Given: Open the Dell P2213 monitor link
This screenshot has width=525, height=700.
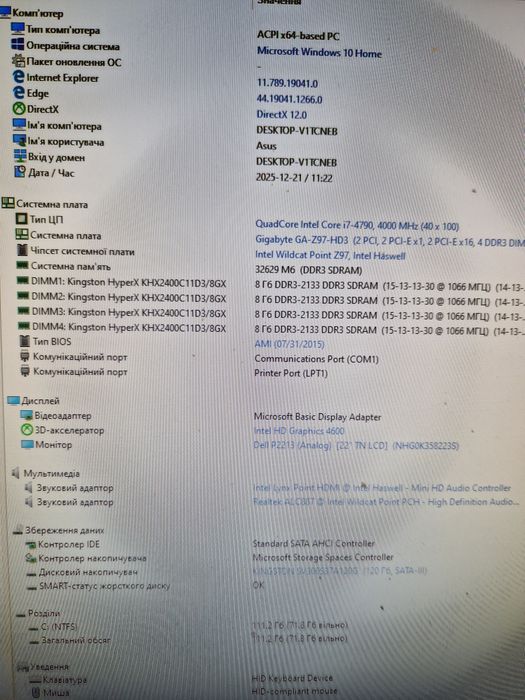Looking at the screenshot, I should [356, 445].
